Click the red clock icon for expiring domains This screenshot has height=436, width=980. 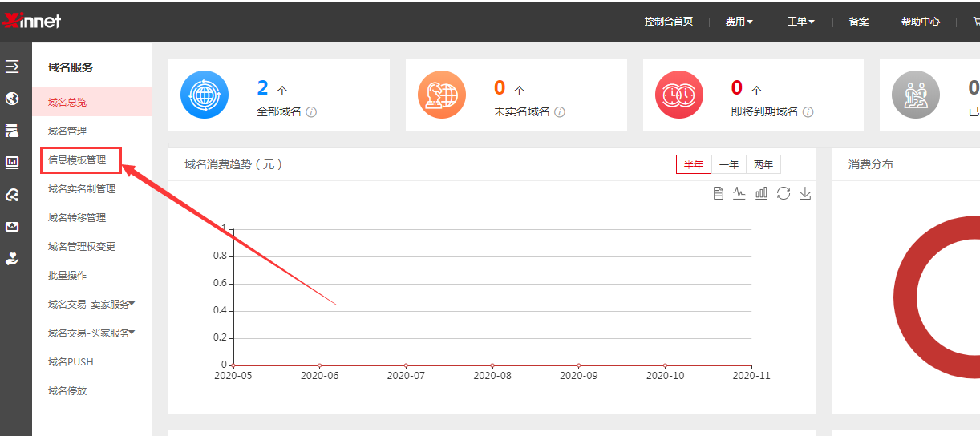pos(679,95)
